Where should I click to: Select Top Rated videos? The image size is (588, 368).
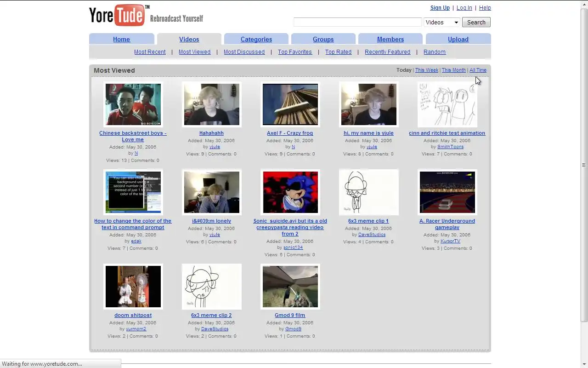point(339,52)
